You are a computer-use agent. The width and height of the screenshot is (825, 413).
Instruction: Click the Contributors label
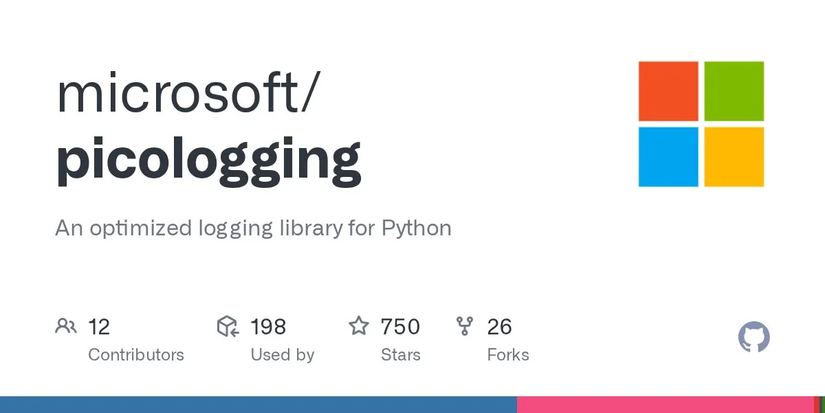point(136,355)
